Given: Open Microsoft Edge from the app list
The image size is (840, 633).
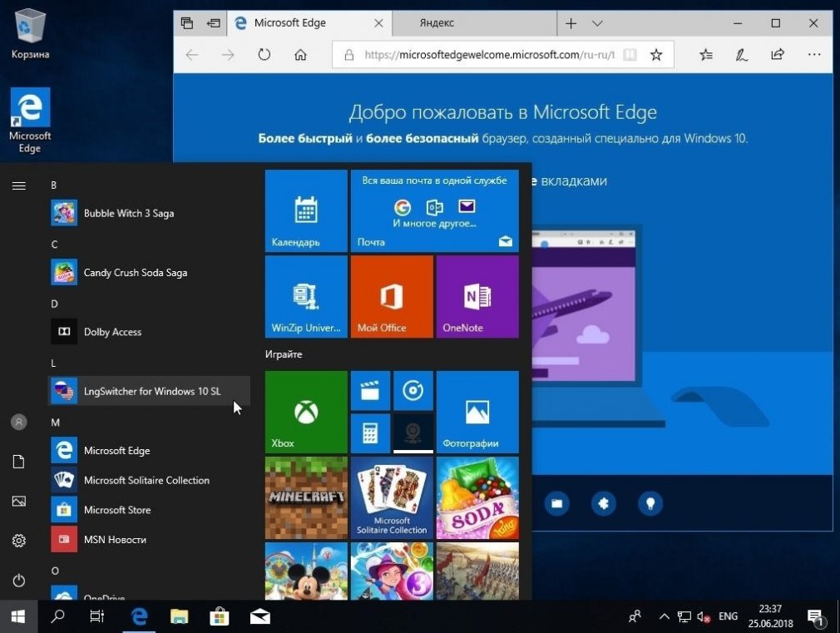Looking at the screenshot, I should 150,450.
